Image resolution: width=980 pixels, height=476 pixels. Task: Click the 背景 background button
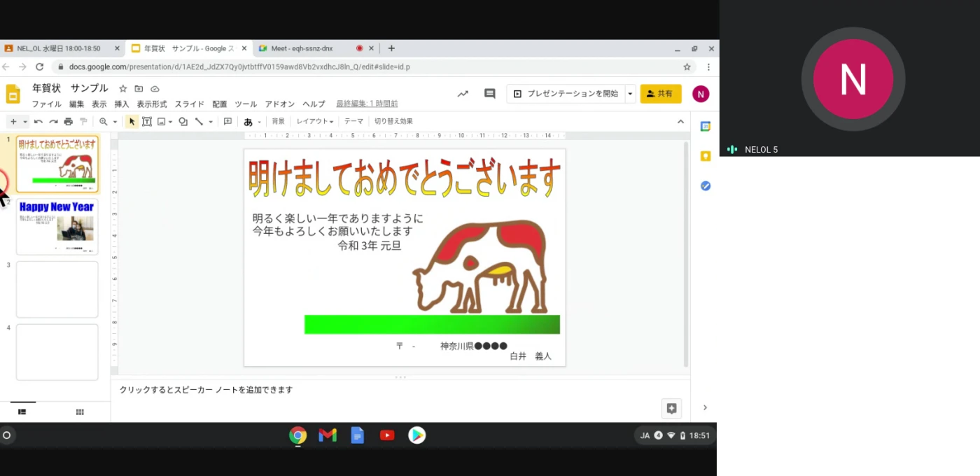[x=279, y=121]
